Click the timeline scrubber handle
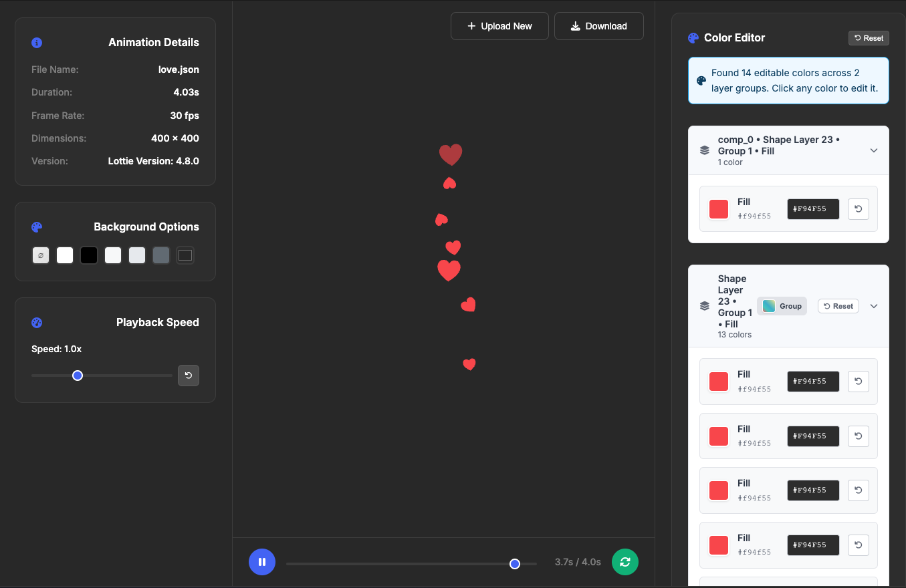 [x=515, y=564]
